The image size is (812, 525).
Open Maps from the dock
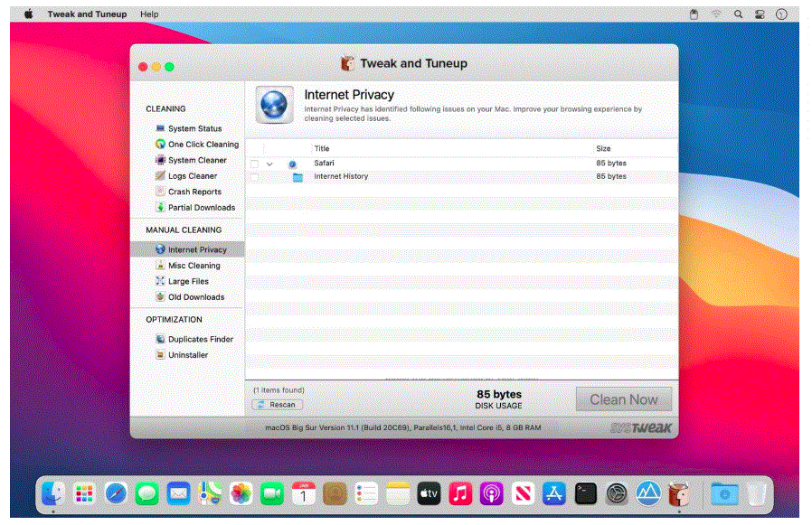210,493
